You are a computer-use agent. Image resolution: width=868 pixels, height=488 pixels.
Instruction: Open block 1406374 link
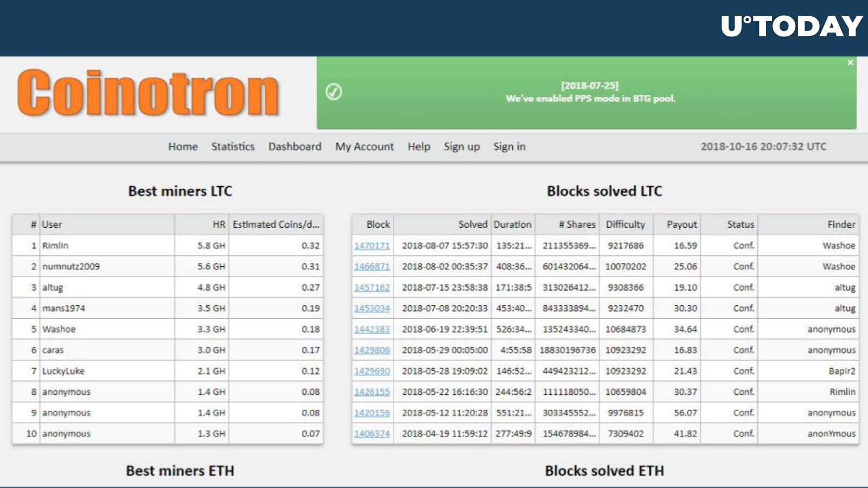coord(372,433)
